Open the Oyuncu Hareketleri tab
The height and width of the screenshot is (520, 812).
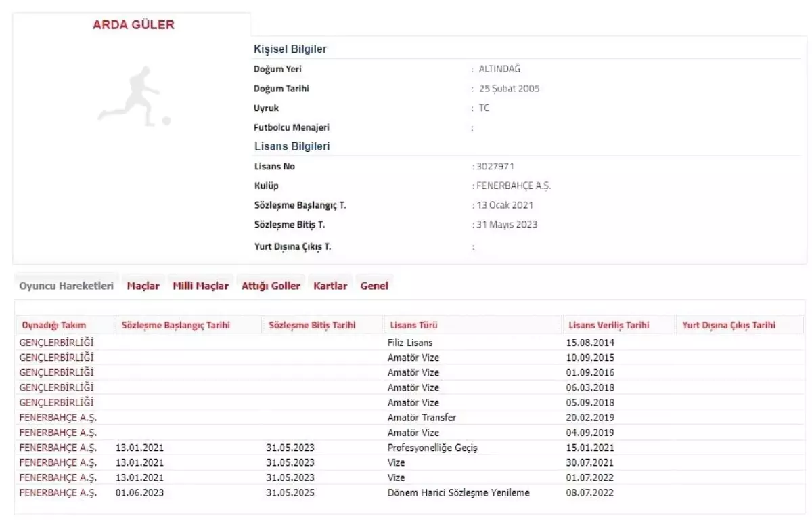(66, 286)
